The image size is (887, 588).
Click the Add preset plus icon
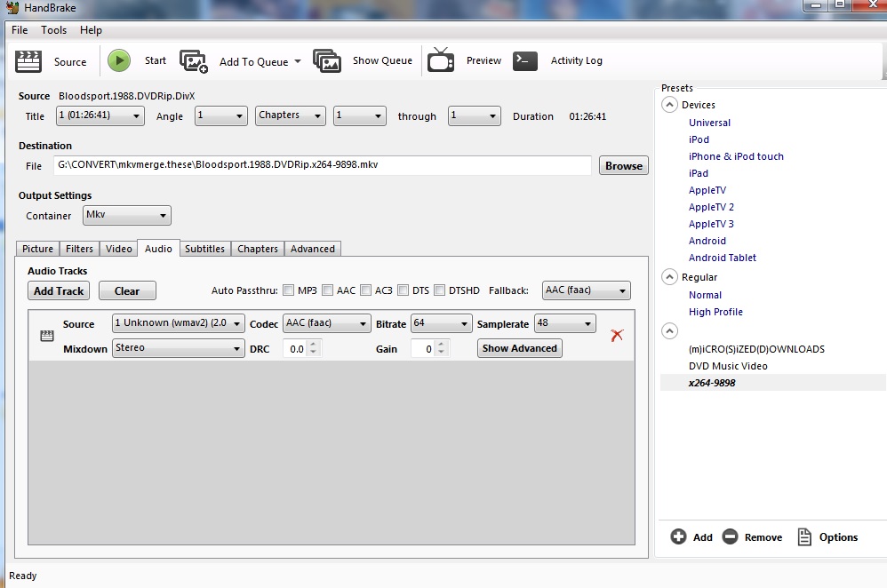pos(678,536)
